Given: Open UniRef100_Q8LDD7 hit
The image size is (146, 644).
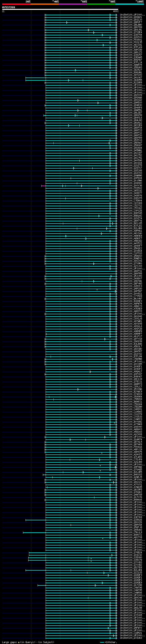Looking at the screenshot, I should (x=131, y=113).
